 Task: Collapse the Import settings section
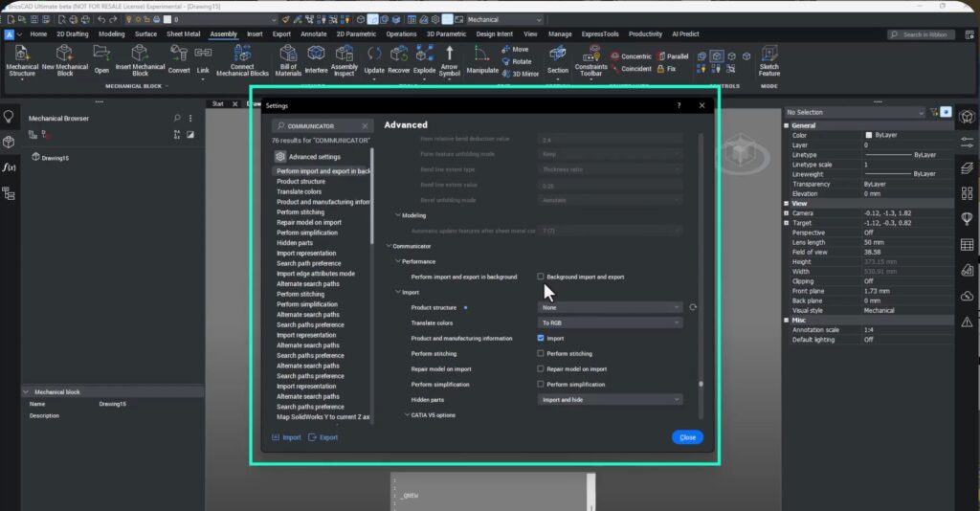(x=398, y=292)
